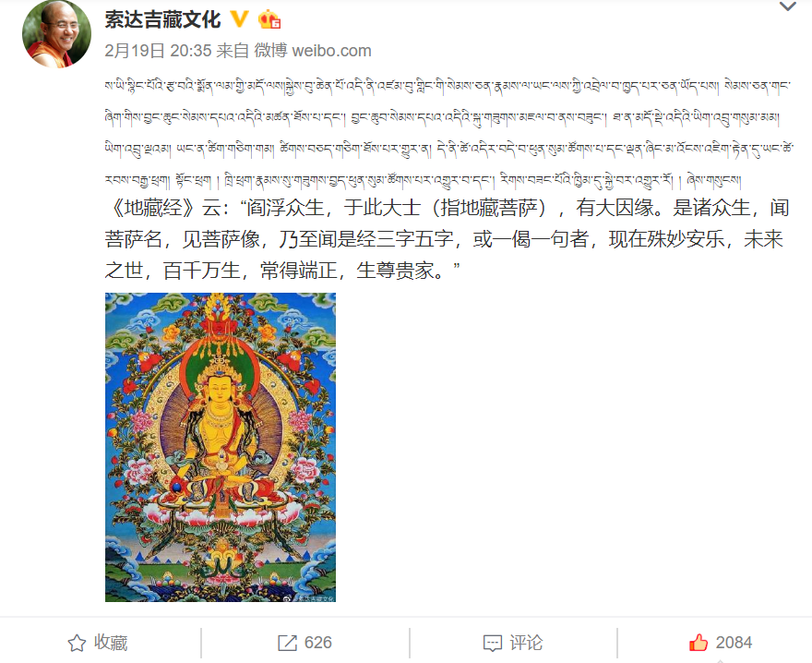This screenshot has width=812, height=663.
Task: Expand the post options chevron menu
Action: [x=788, y=6]
